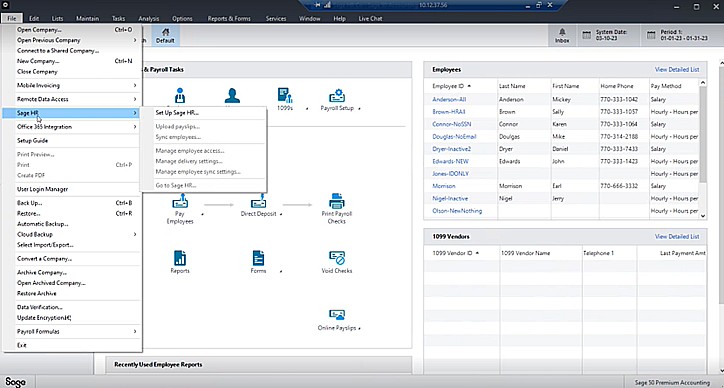Image resolution: width=724 pixels, height=388 pixels.
Task: Click Last Payment Amt column header
Action: click(683, 253)
